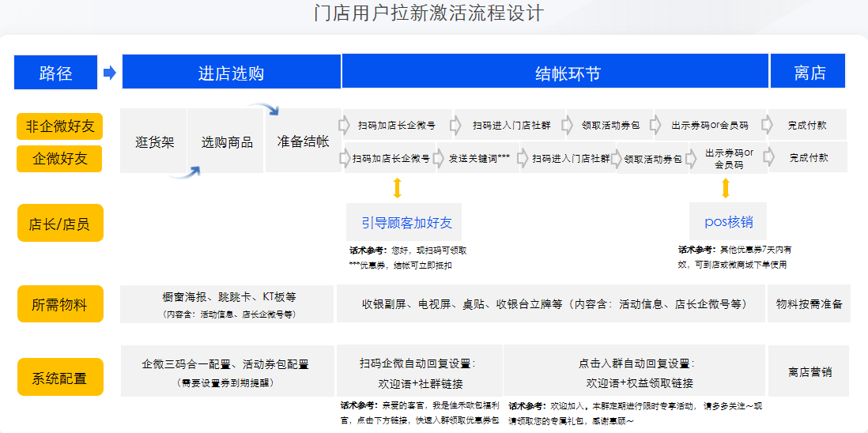Click 扫码加店长企微号 in the 非企微好友 row
This screenshot has width=868, height=433.
click(x=398, y=124)
